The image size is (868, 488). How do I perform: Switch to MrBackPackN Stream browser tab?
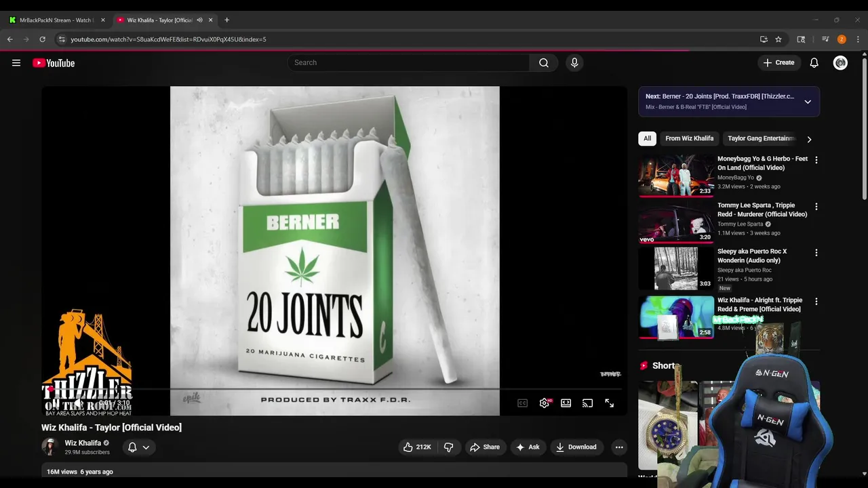click(58, 20)
